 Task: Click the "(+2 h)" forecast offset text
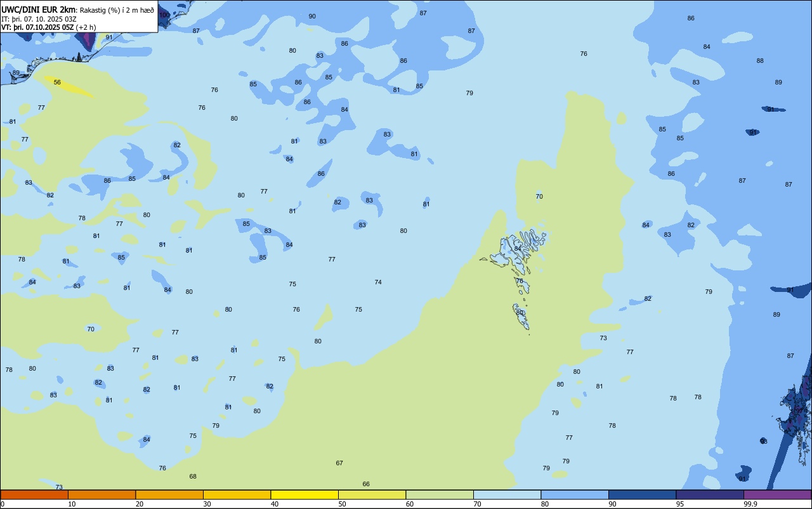[86, 27]
